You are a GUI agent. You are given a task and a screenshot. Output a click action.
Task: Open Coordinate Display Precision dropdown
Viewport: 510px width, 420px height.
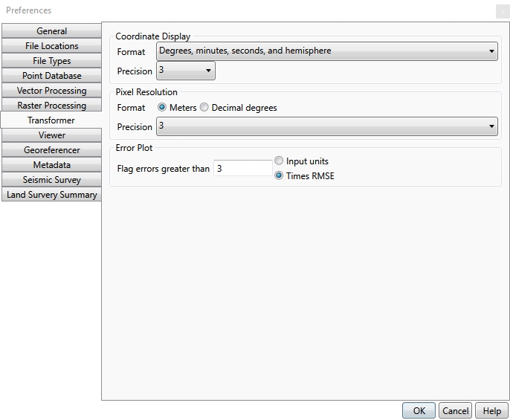185,71
